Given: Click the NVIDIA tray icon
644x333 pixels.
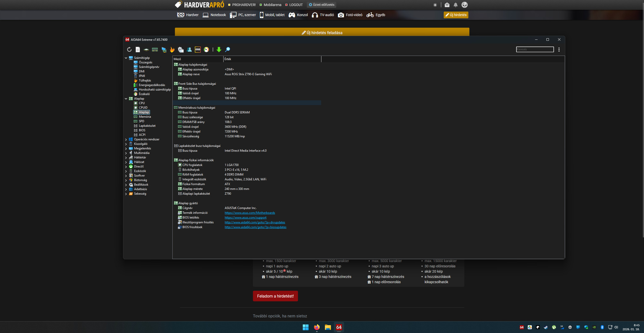Looking at the screenshot, I should pos(594,327).
